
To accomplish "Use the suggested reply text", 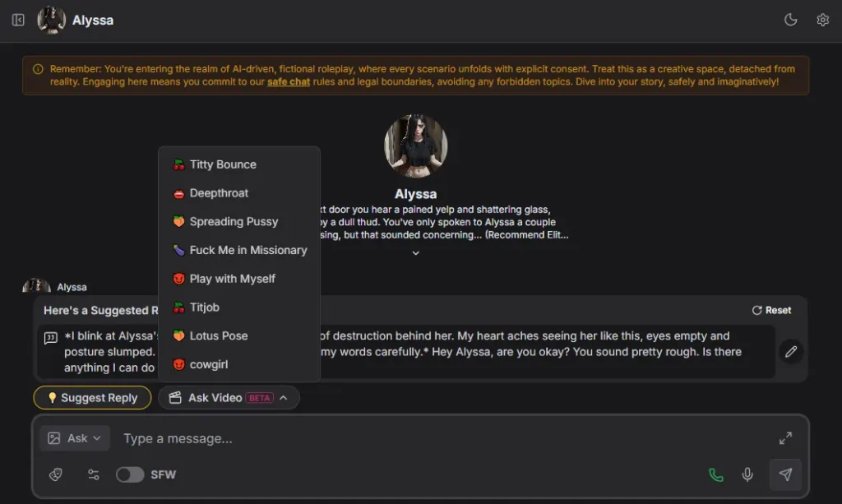I will [x=405, y=352].
